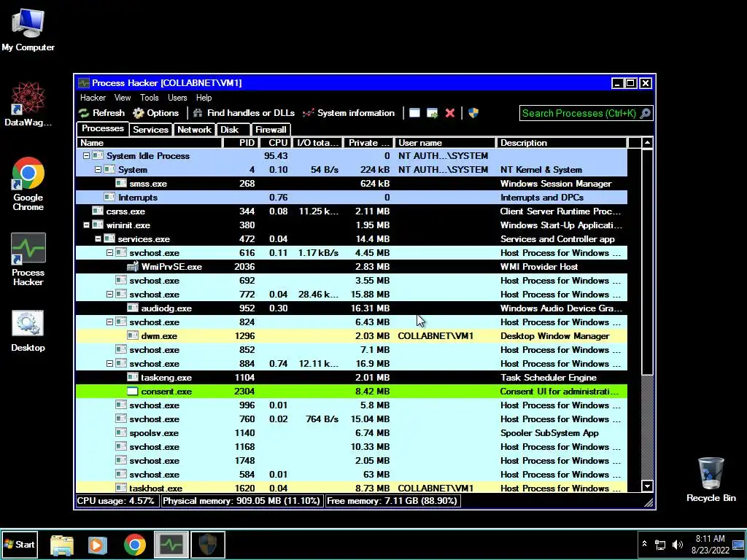Click the WmiPrvSE.exe process icon
Viewport: 747px width, 560px height.
pyautogui.click(x=133, y=267)
